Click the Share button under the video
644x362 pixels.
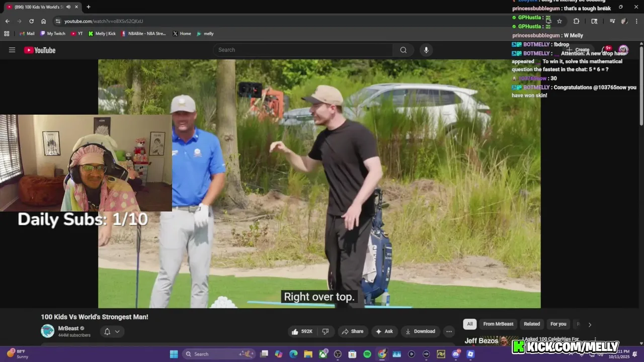pyautogui.click(x=352, y=331)
